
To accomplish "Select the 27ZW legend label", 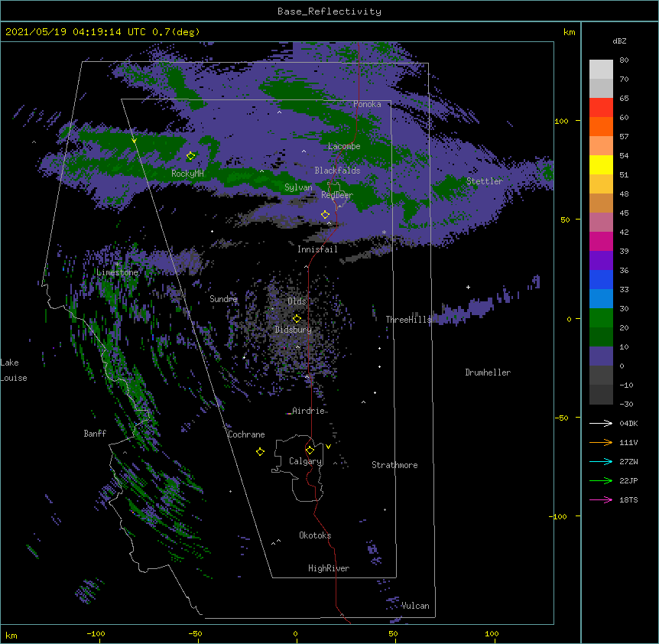I will (x=628, y=461).
